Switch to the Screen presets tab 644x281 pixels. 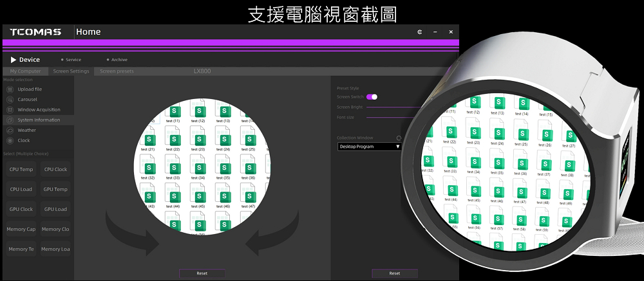tap(117, 71)
